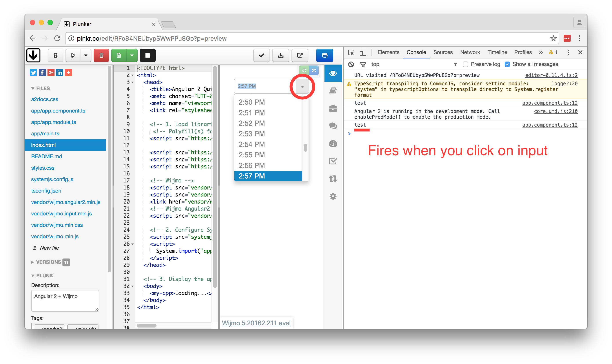Open preview in separate window icon
This screenshot has height=364, width=612.
pos(300,55)
